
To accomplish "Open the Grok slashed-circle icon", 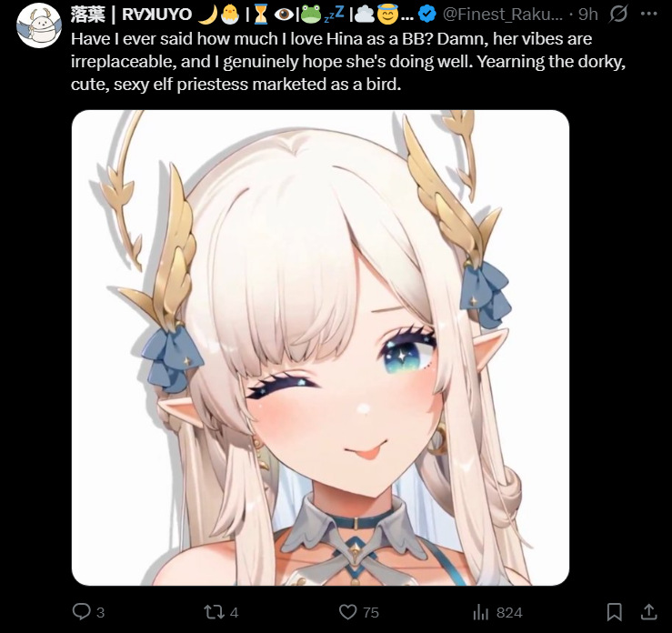I will tap(618, 15).
